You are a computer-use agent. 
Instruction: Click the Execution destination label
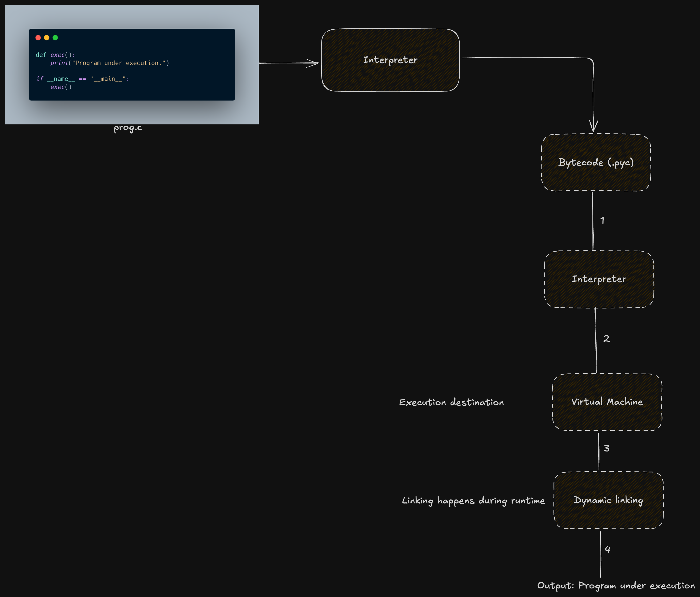451,402
